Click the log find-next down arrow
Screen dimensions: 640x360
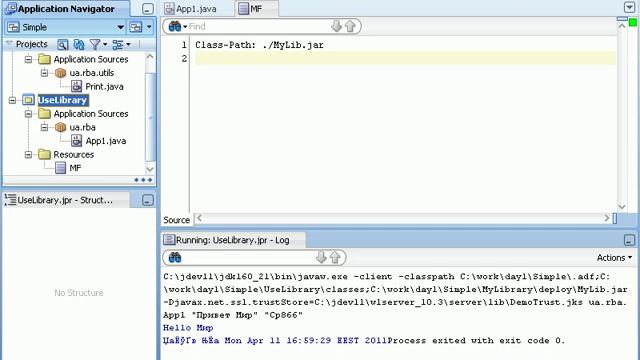[x=321, y=258]
